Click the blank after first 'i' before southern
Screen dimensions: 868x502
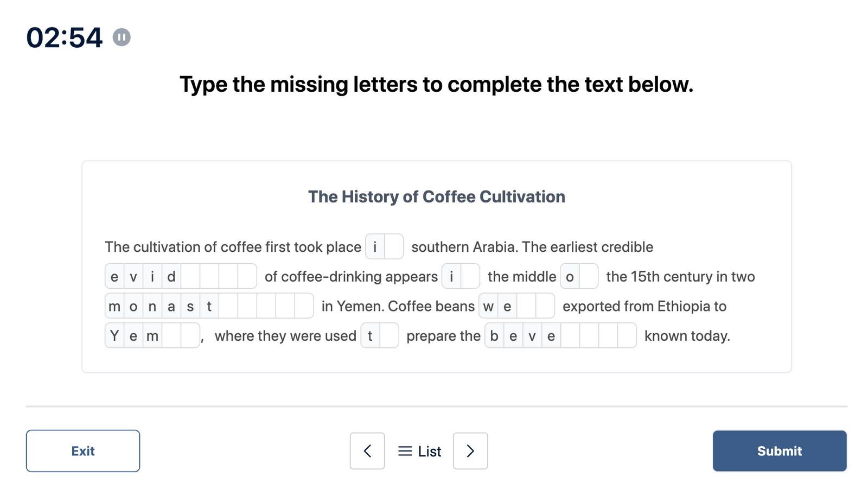pyautogui.click(x=394, y=247)
